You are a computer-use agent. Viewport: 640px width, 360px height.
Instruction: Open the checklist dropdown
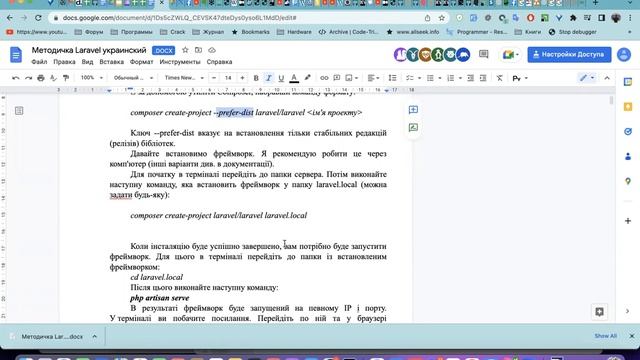coord(413,78)
